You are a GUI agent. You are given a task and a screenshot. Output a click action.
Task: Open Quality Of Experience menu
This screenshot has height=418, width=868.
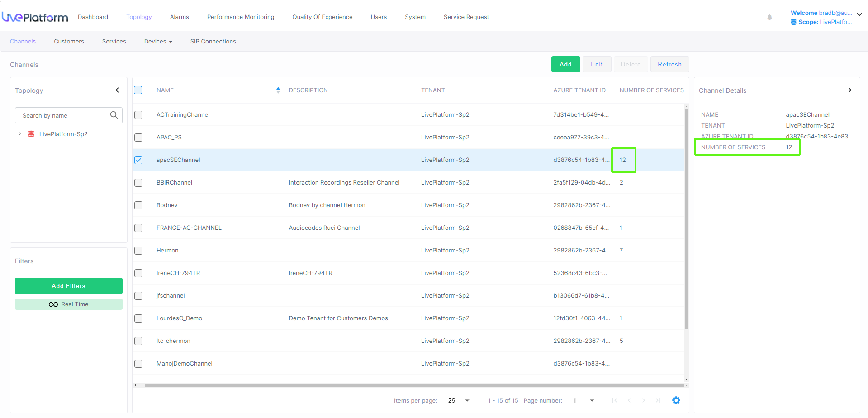(x=323, y=17)
